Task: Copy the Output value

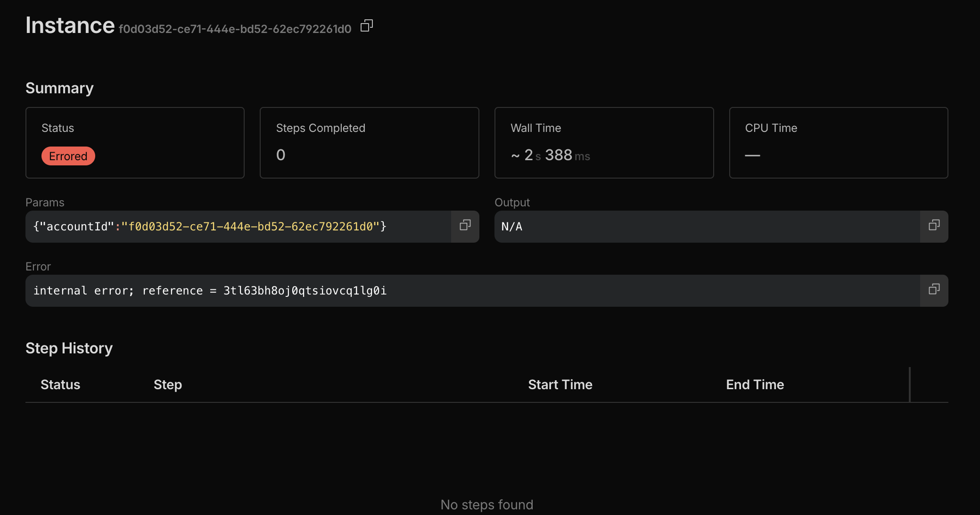Action: pyautogui.click(x=934, y=226)
